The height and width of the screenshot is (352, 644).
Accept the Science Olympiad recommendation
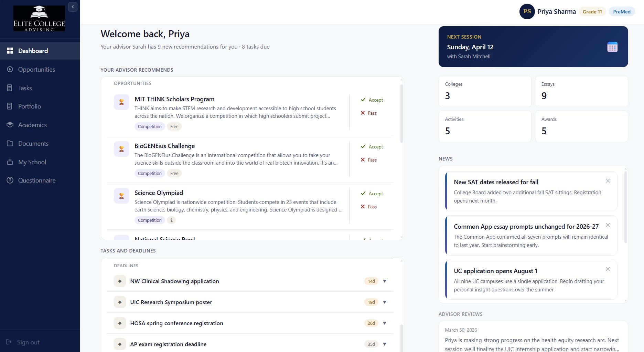coord(372,194)
